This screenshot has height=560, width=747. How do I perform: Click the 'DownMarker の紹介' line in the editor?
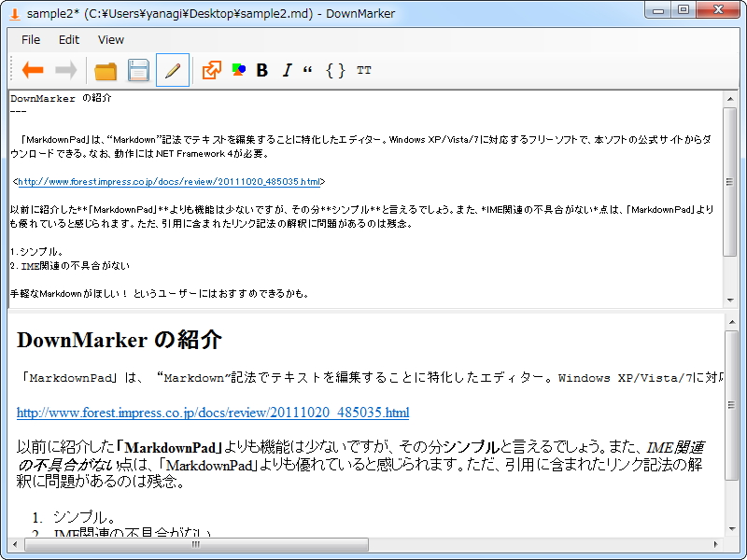(61, 98)
